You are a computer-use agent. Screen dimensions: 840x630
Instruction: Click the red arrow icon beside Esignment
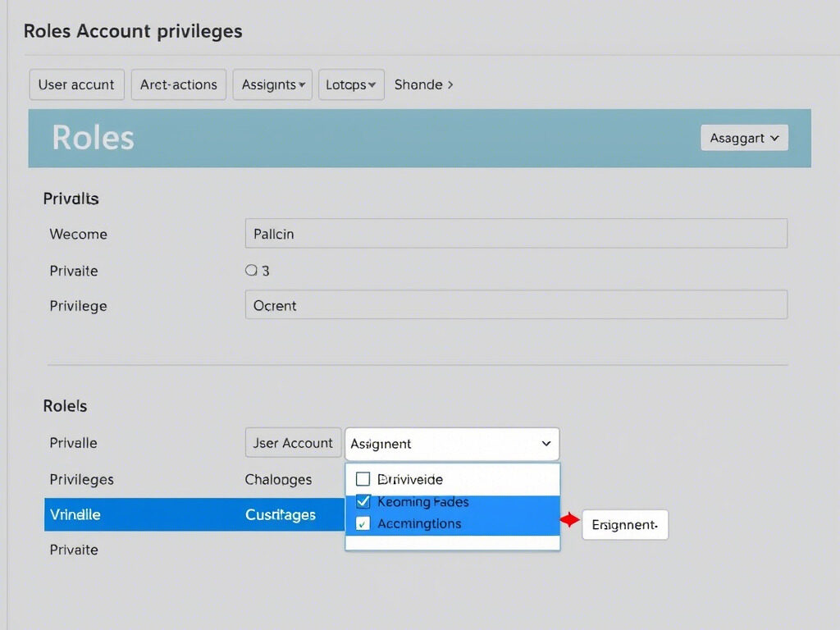569,520
